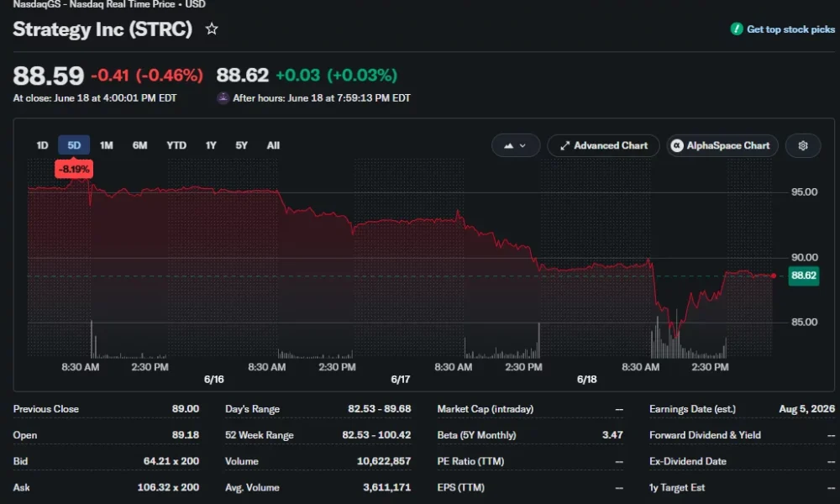The width and height of the screenshot is (840, 504).
Task: Click the At close June 18 timestamp
Action: point(95,98)
